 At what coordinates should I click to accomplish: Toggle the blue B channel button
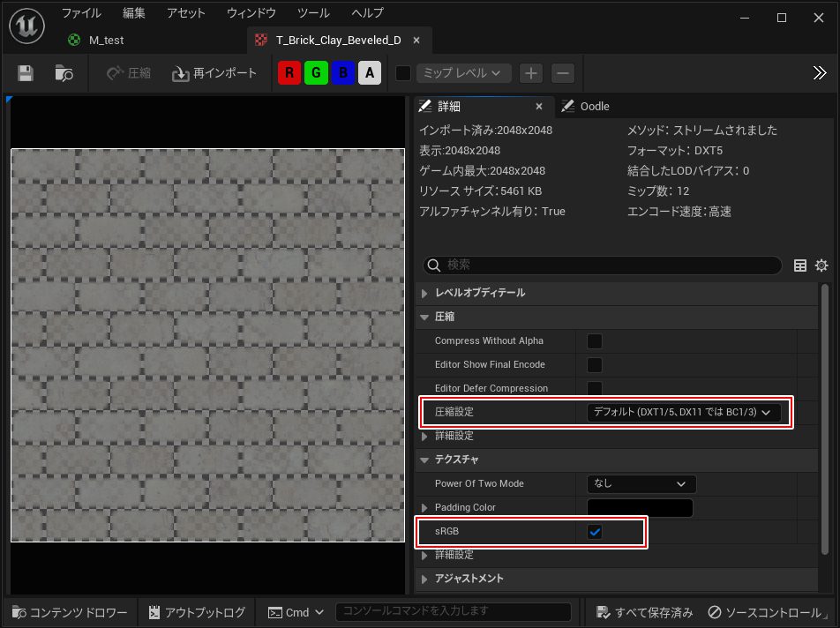[343, 73]
